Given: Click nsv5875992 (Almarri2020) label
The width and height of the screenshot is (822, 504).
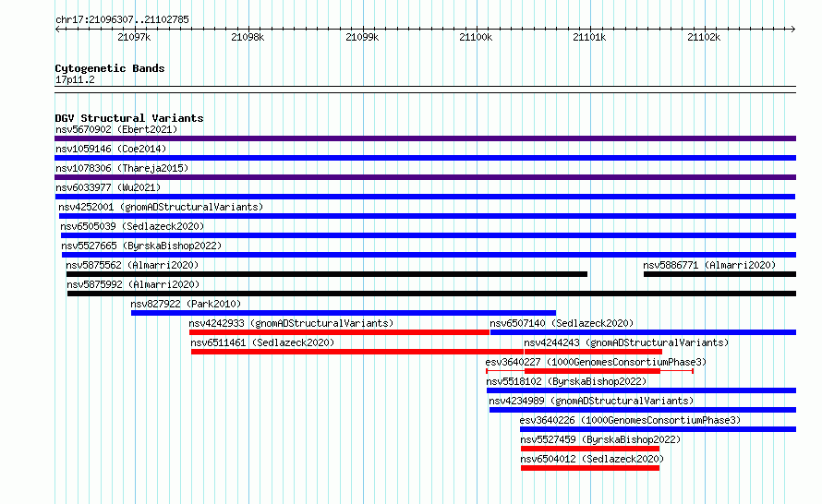Looking at the screenshot, I should pos(133,284).
